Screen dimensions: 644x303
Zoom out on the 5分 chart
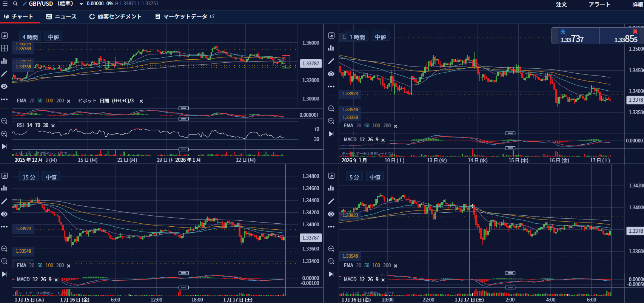coord(331,249)
